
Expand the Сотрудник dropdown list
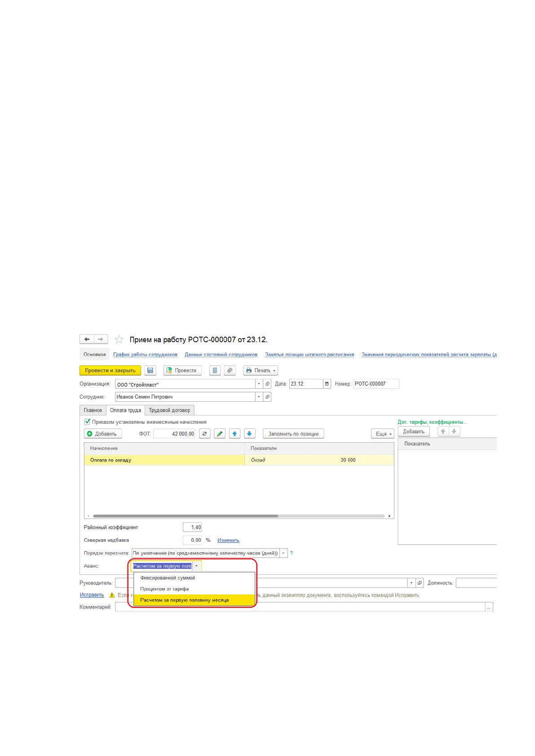pyautogui.click(x=259, y=397)
